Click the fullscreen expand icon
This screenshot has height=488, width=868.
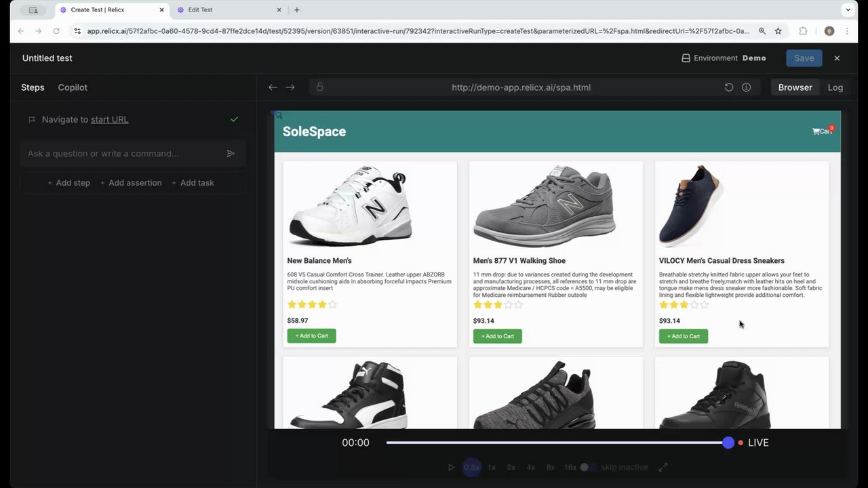tap(663, 467)
